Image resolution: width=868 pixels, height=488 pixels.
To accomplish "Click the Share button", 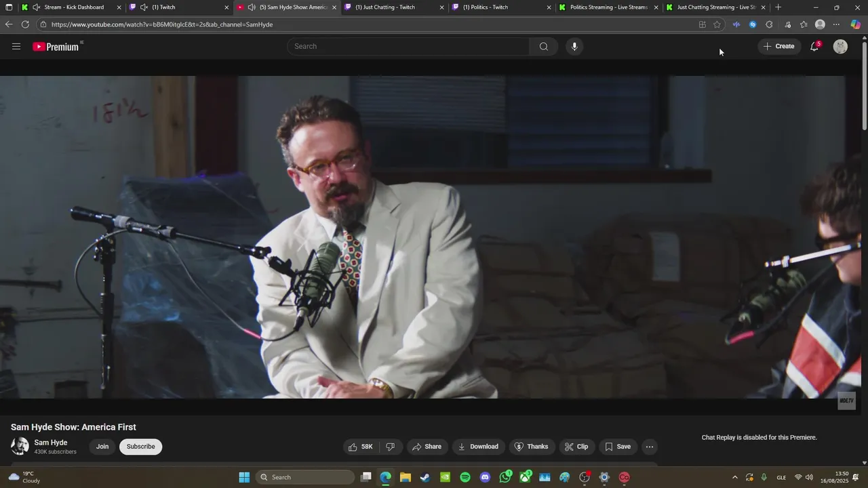I will click(427, 447).
